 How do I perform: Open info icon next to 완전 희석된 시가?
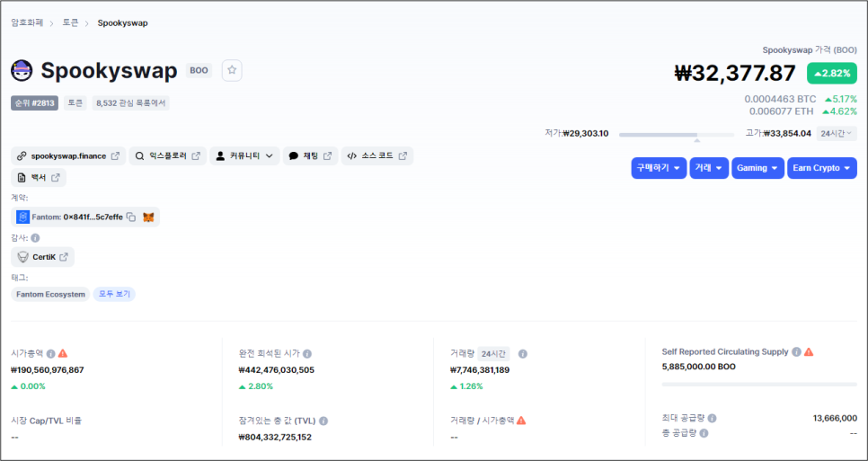coord(307,354)
